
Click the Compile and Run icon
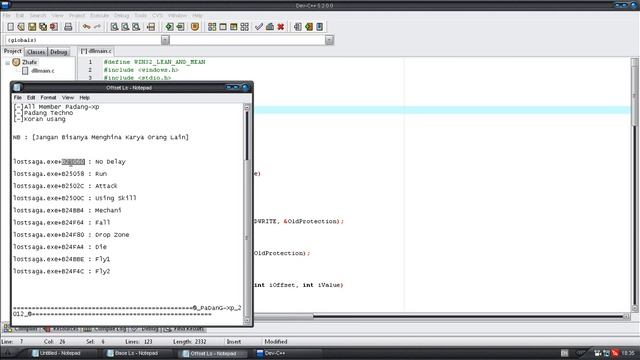click(233, 27)
